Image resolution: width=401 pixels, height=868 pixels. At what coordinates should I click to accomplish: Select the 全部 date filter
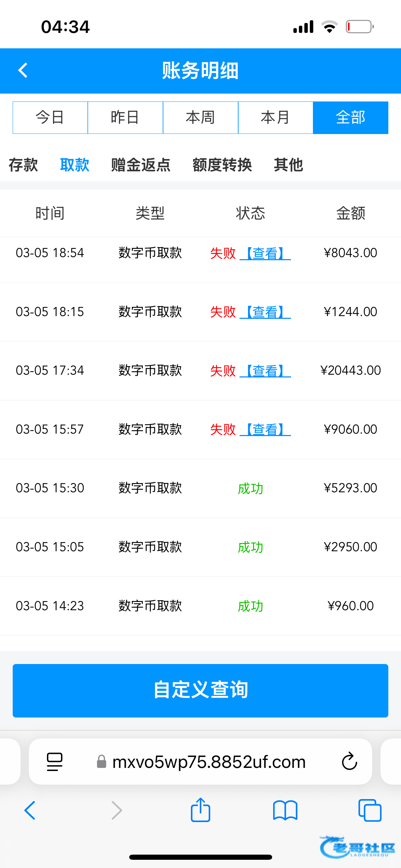click(x=351, y=118)
